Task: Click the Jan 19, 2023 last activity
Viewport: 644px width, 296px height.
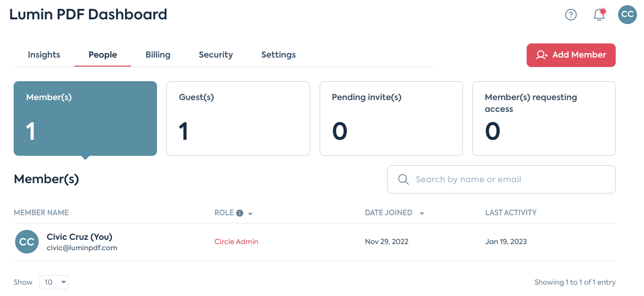Action: pos(506,242)
